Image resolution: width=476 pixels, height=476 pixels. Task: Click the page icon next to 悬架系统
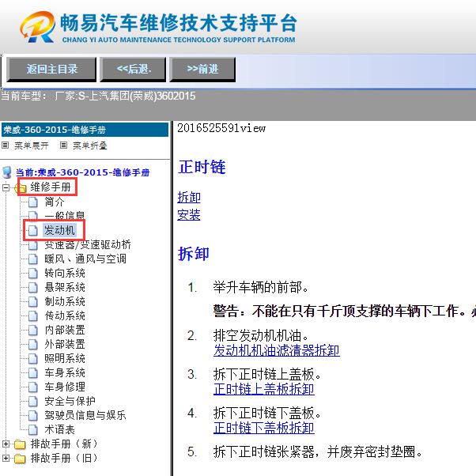(32, 287)
